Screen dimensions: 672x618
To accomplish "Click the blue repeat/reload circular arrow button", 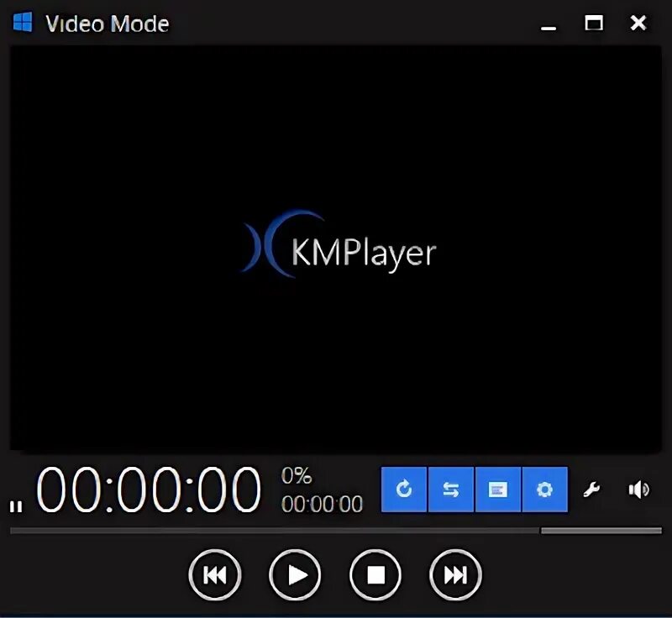I will tap(404, 489).
